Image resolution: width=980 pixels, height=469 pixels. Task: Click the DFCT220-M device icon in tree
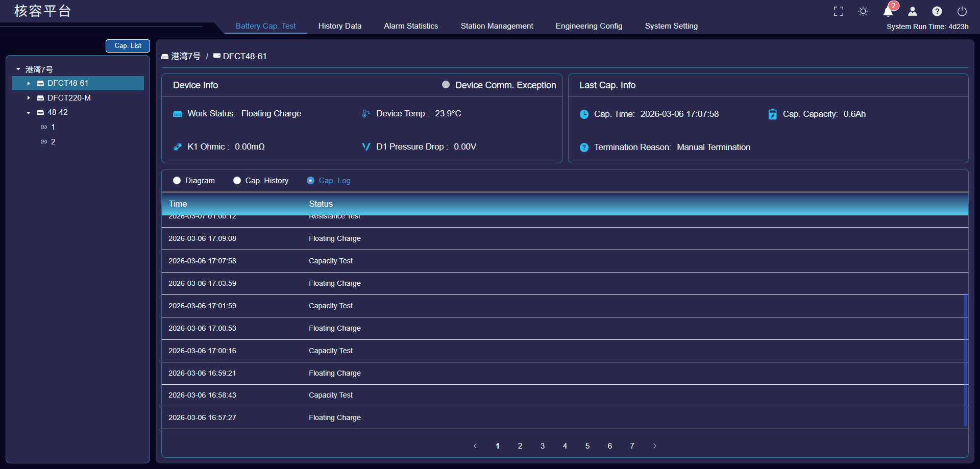pos(40,98)
